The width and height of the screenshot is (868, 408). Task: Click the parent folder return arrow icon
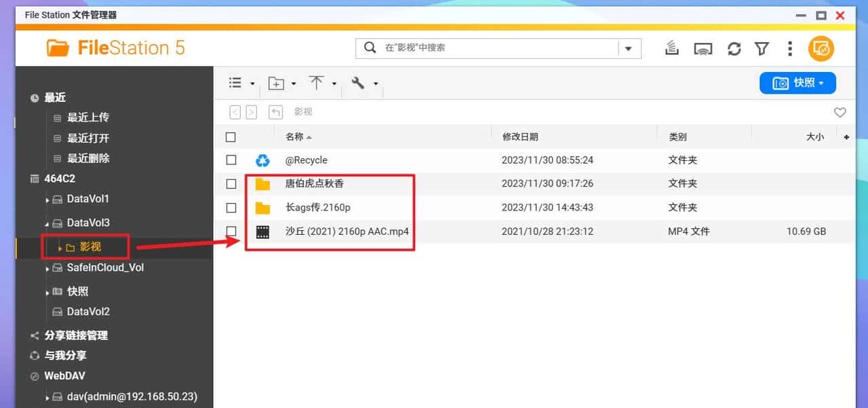click(275, 112)
